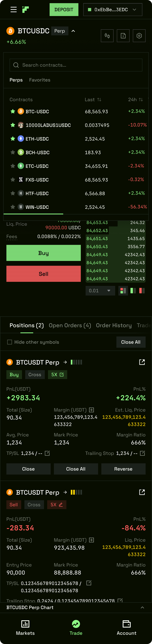This screenshot has width=152, height=644.
Task: Open the candlestick chart view icon
Action: (107, 36)
